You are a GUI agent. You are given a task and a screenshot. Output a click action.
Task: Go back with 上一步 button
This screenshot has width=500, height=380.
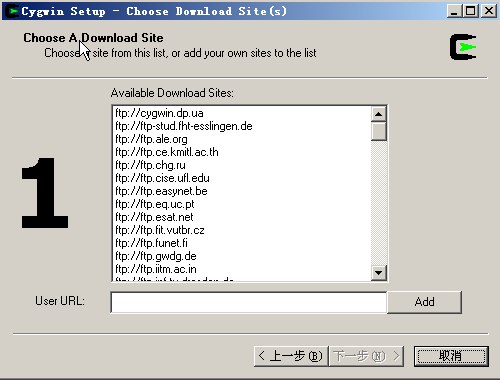coord(291,356)
